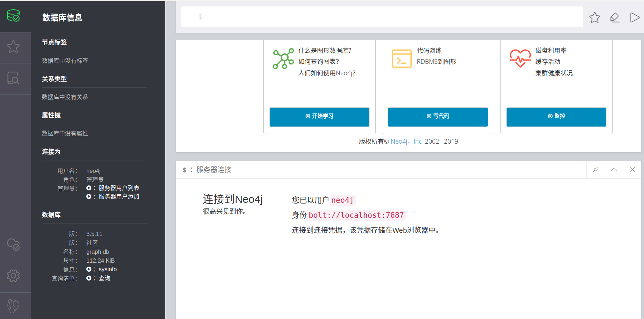Run query with play icon

point(635,17)
